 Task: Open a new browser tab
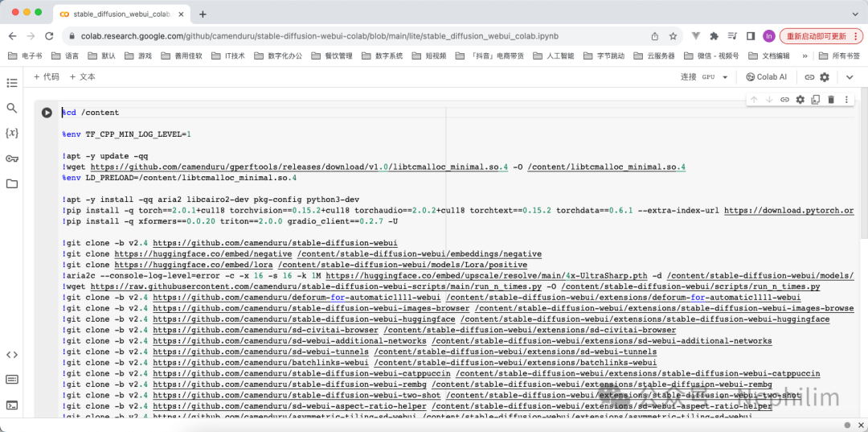(x=203, y=14)
